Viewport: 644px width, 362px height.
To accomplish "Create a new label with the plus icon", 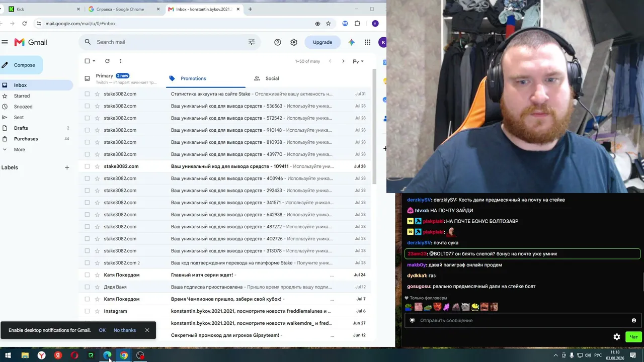I will [x=67, y=167].
